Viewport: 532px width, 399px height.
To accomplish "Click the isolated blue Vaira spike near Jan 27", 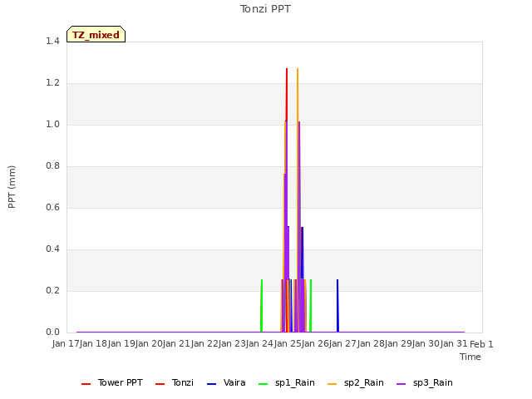I will click(337, 306).
